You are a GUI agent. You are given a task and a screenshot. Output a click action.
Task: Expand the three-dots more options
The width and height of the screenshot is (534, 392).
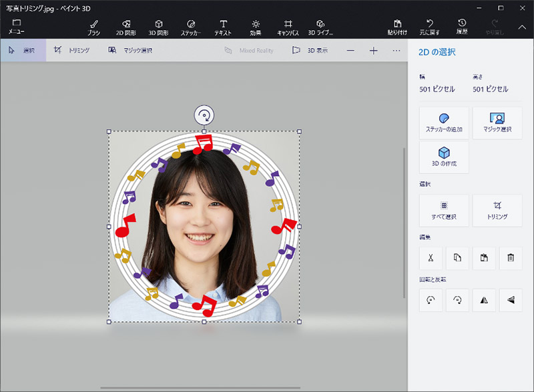click(x=396, y=51)
